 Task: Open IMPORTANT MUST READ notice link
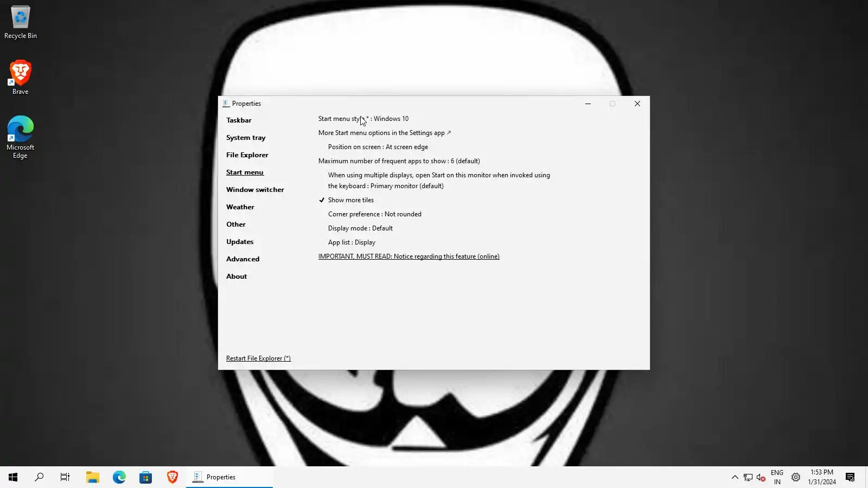click(x=409, y=256)
